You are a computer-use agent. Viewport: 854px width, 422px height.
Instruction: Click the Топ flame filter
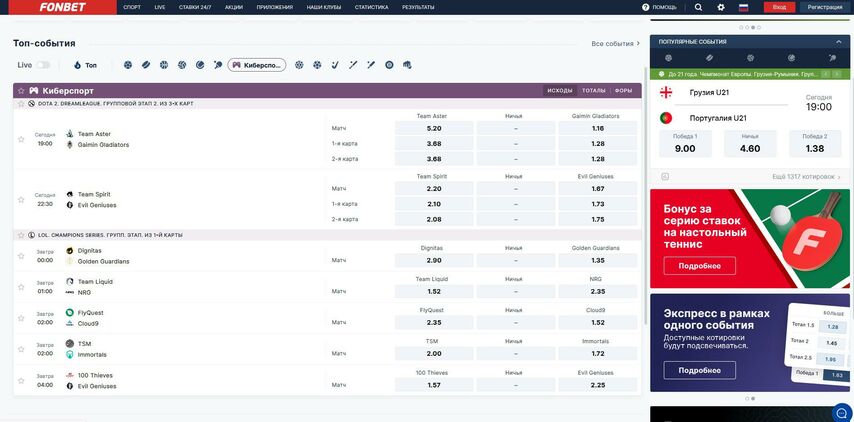86,65
